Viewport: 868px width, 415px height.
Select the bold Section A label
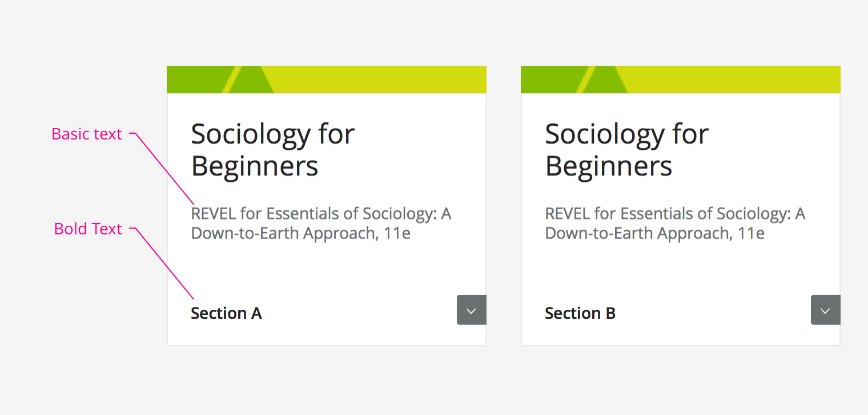coord(226,313)
